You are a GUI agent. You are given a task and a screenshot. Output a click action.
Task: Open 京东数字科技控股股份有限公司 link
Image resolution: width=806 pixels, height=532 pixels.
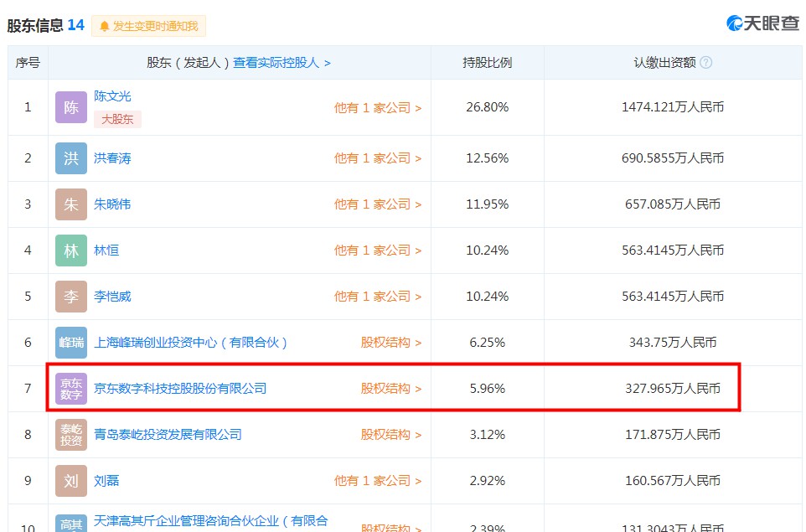coord(180,389)
